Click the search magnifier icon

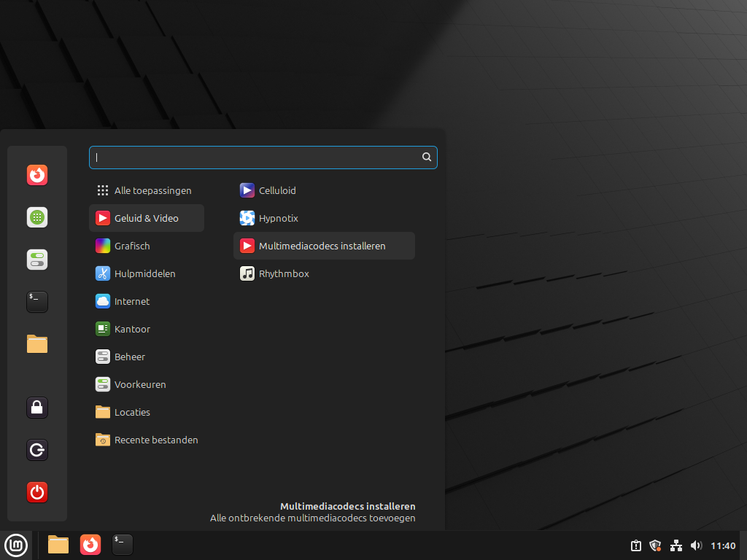click(426, 157)
